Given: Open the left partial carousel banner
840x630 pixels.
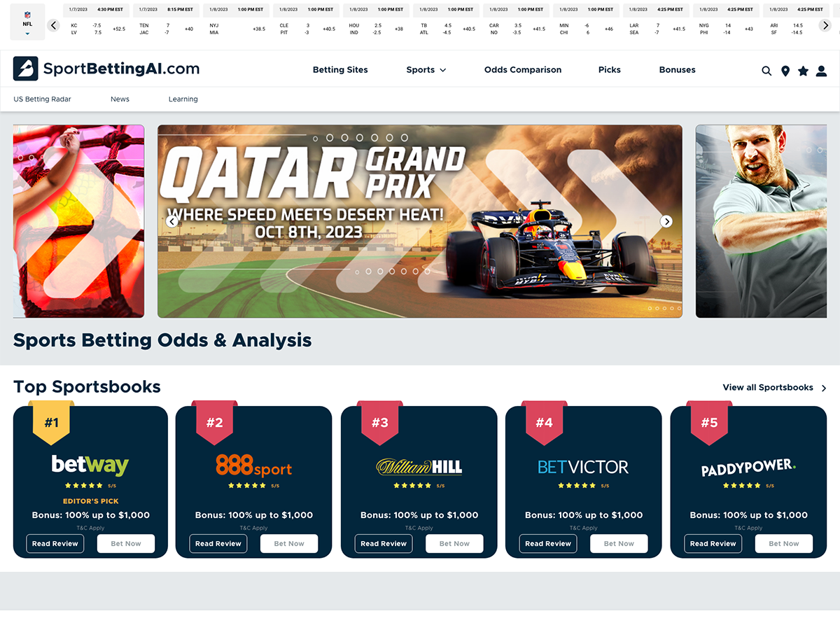Looking at the screenshot, I should [x=78, y=221].
